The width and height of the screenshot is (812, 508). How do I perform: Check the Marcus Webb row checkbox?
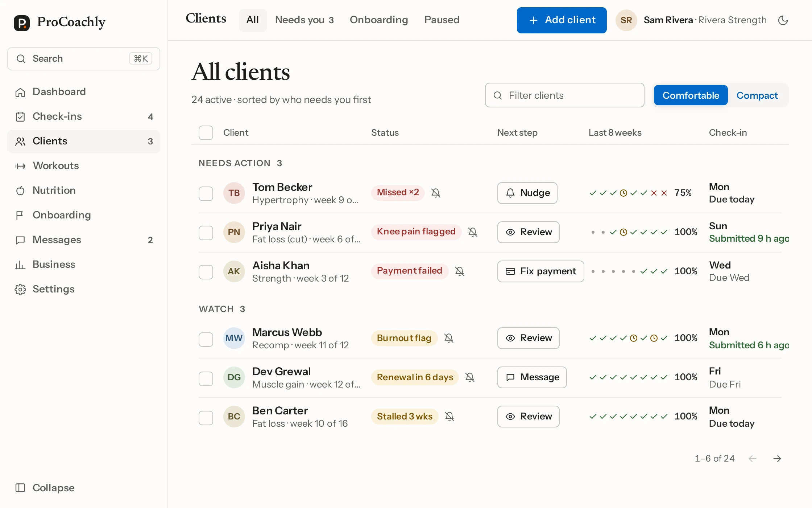[206, 340]
